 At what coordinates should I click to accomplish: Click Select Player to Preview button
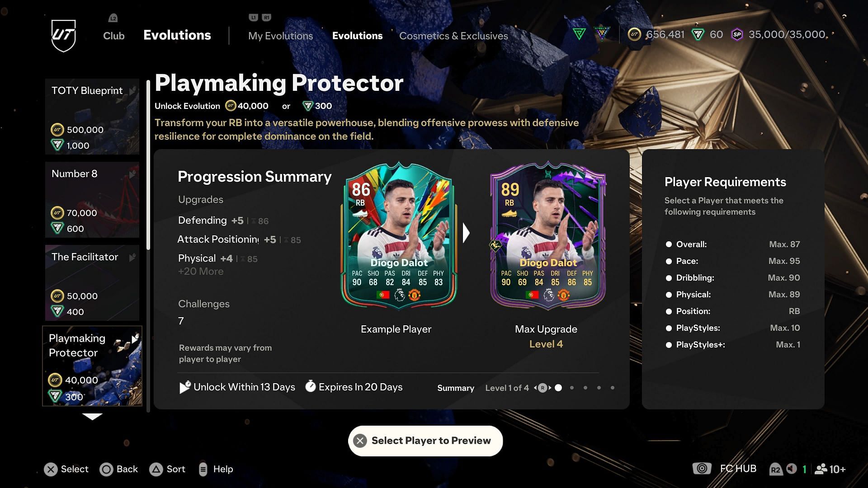[x=425, y=441]
